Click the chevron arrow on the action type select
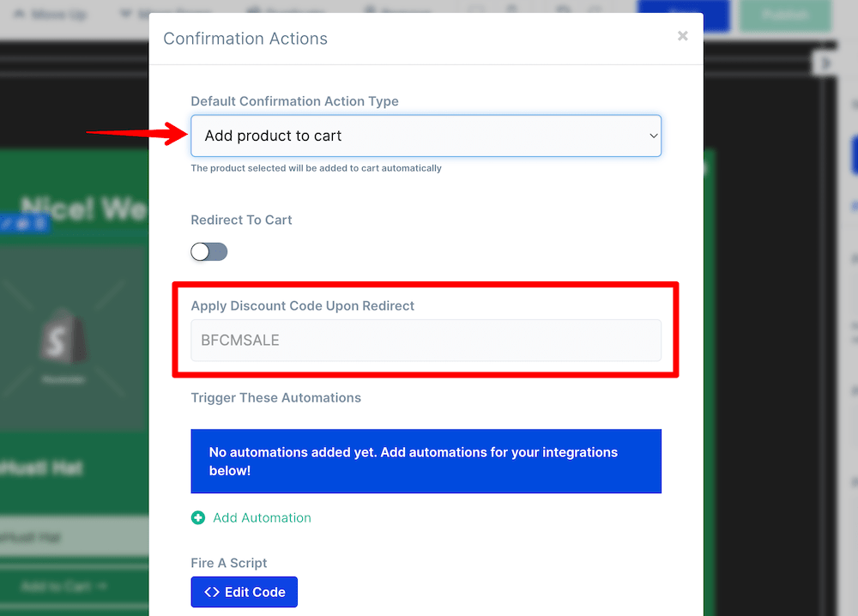This screenshot has width=858, height=616. tap(653, 136)
